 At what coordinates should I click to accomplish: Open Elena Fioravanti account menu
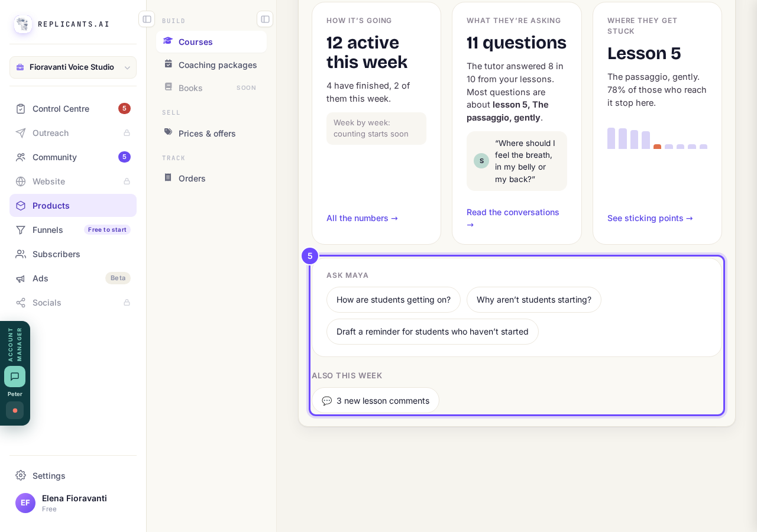point(73,503)
